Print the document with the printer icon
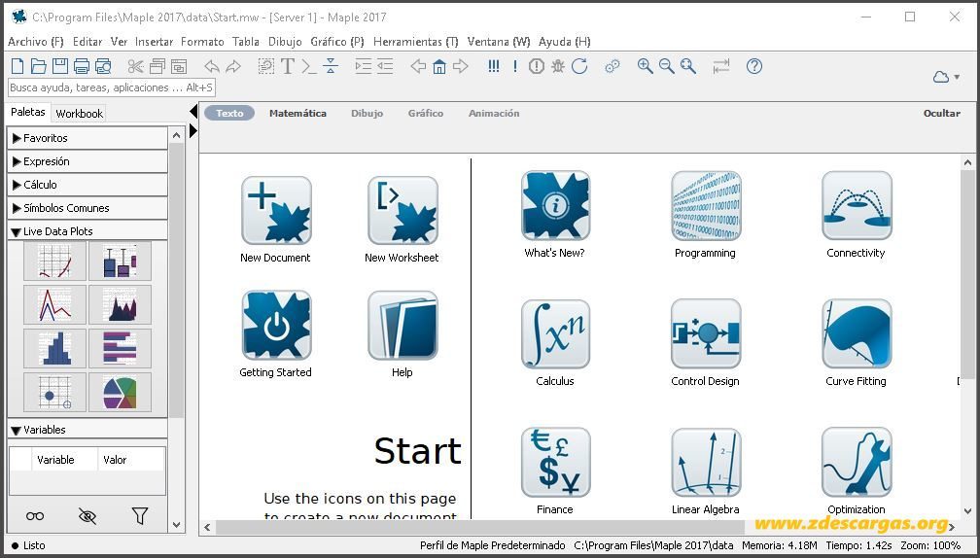Viewport: 980px width, 558px height. pyautogui.click(x=82, y=66)
